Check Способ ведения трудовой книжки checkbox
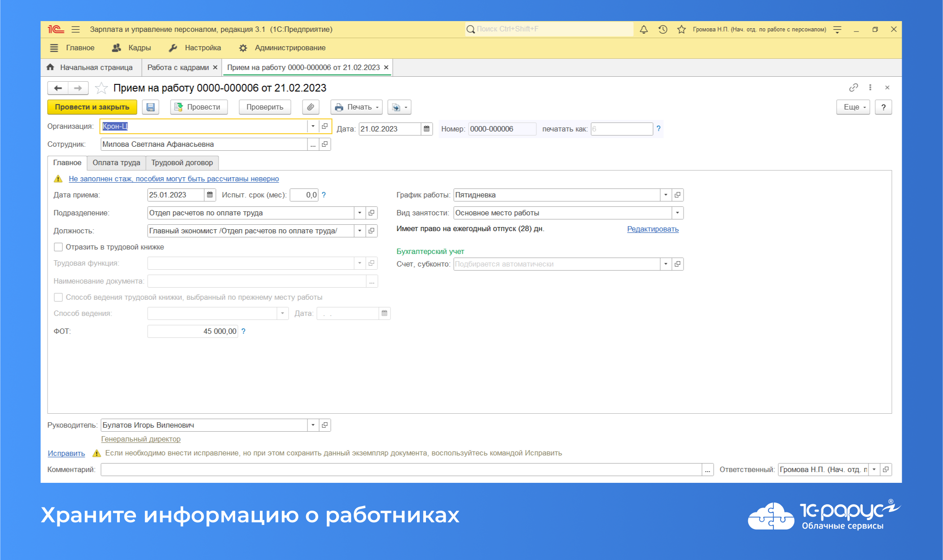This screenshot has height=560, width=943. click(x=58, y=297)
